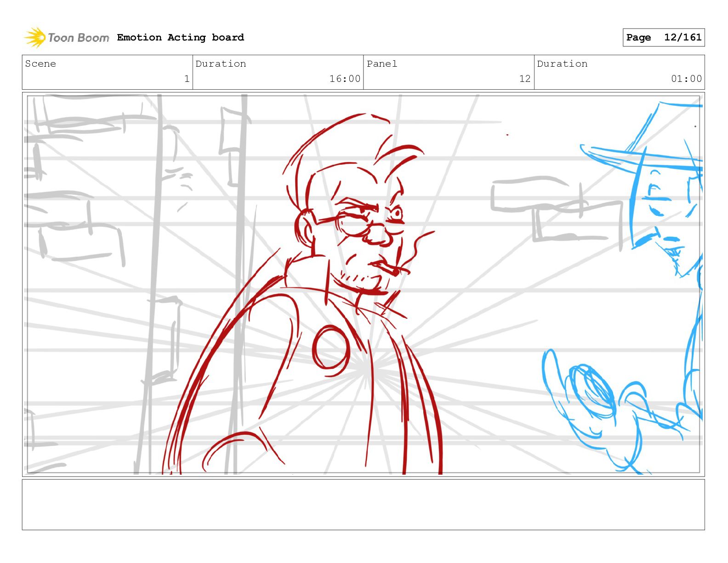The image size is (728, 563).
Task: Click the Toon Boom logo
Action: point(67,37)
